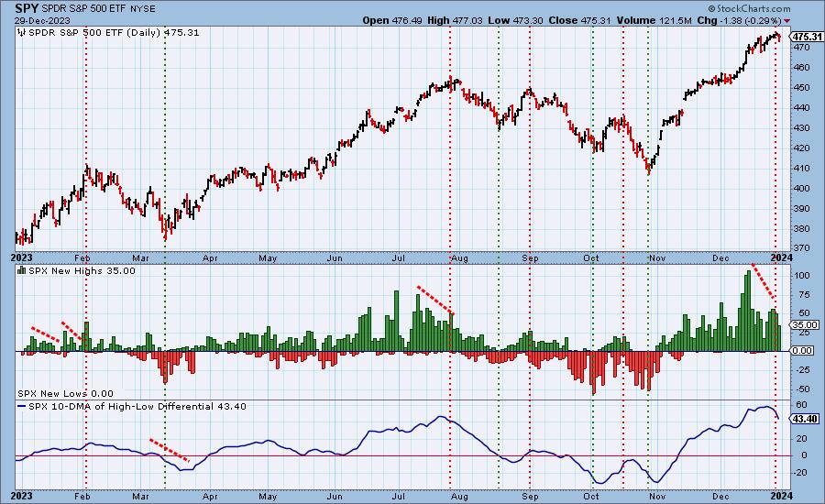
Task: Click Apr on the price panel date axis
Action: coord(210,258)
